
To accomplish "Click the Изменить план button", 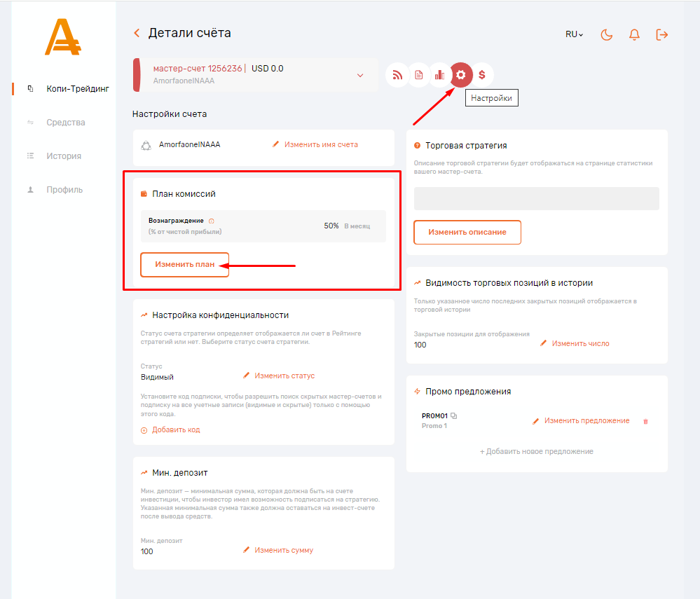I will click(185, 265).
